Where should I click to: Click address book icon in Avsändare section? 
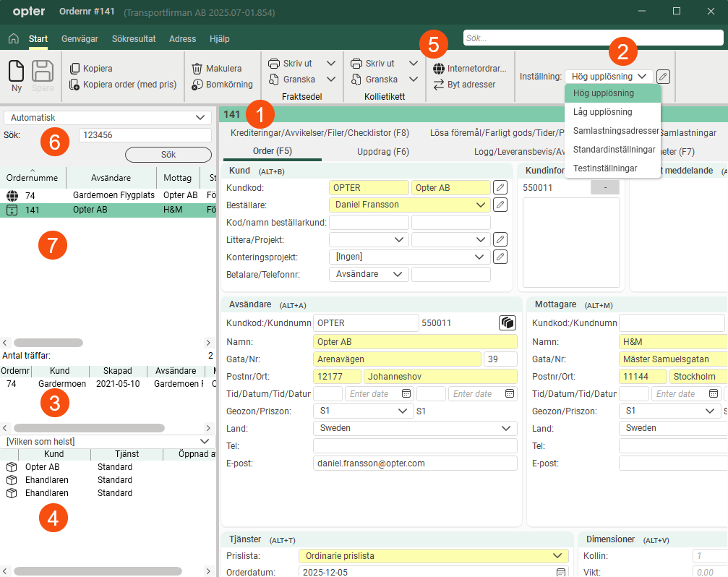coord(507,323)
